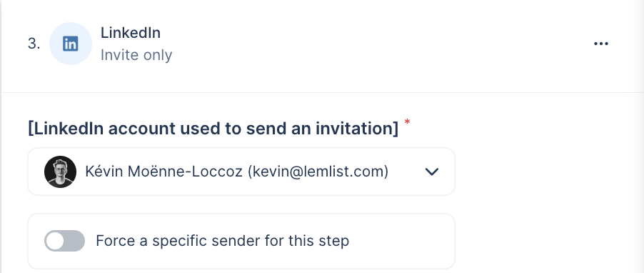
Task: Click the 'Invite only' step subtitle
Action: (x=136, y=55)
